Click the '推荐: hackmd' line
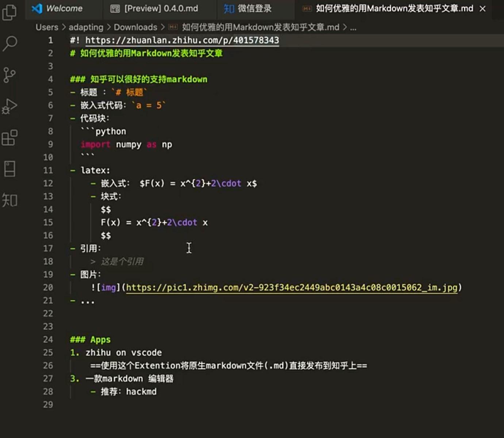 (128, 392)
